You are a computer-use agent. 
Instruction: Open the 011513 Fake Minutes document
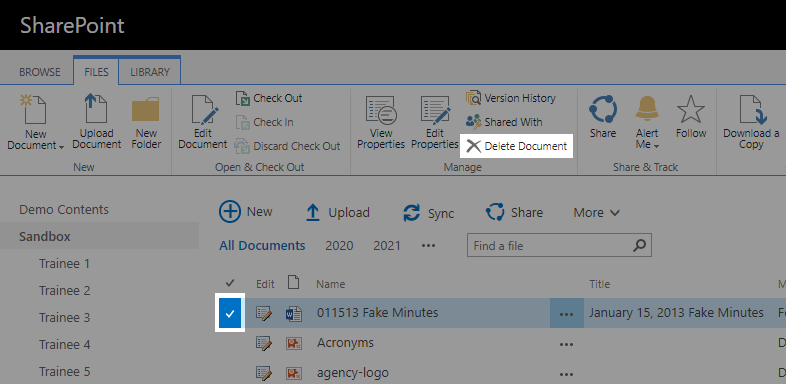tap(377, 313)
